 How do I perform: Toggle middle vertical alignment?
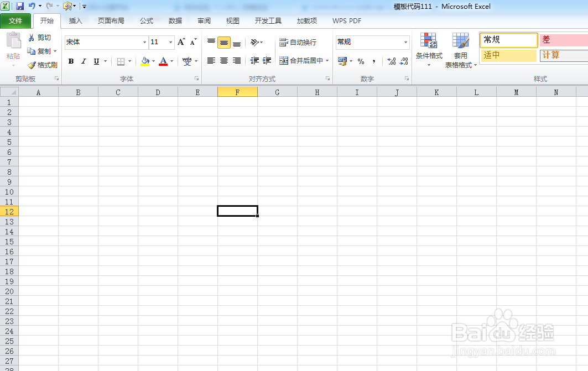point(224,43)
